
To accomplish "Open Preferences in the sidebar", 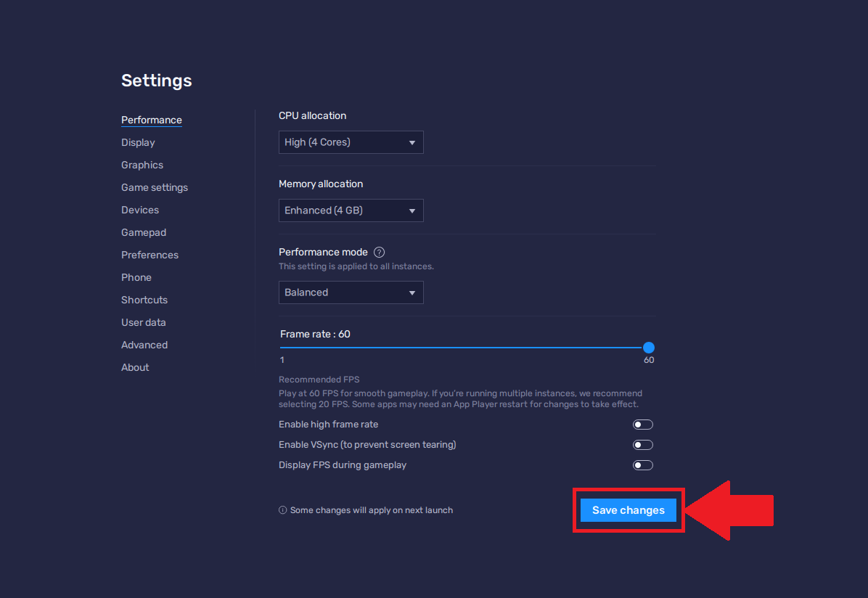I will 150,255.
